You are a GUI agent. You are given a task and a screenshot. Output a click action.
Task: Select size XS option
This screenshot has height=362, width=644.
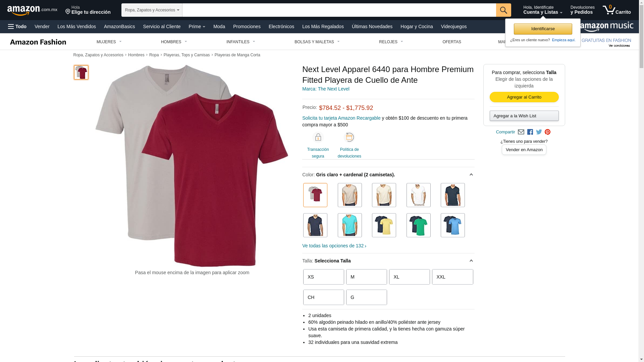point(324,277)
